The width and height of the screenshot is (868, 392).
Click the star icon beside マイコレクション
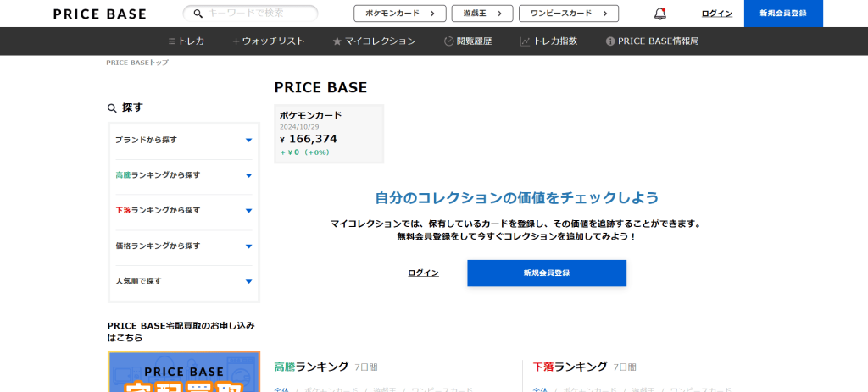337,41
